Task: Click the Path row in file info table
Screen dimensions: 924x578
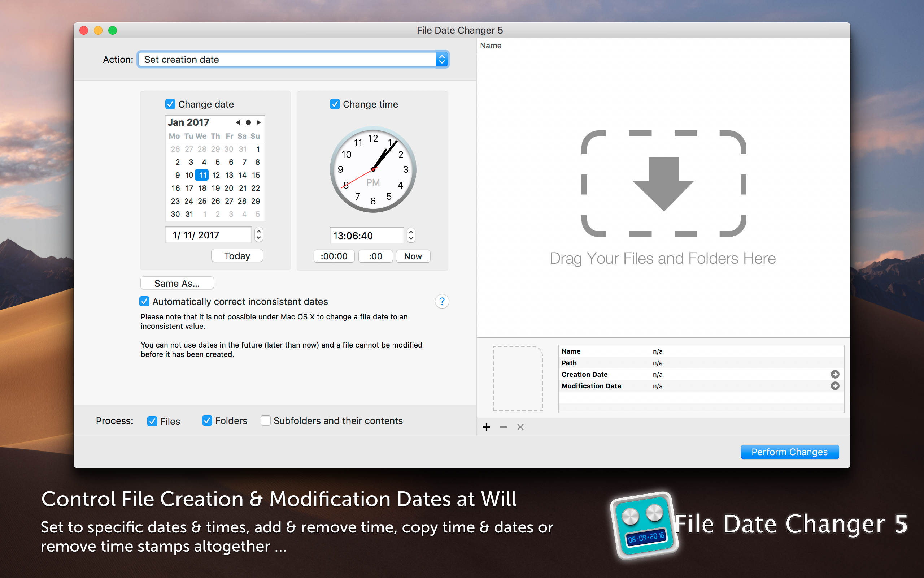Action: 701,363
